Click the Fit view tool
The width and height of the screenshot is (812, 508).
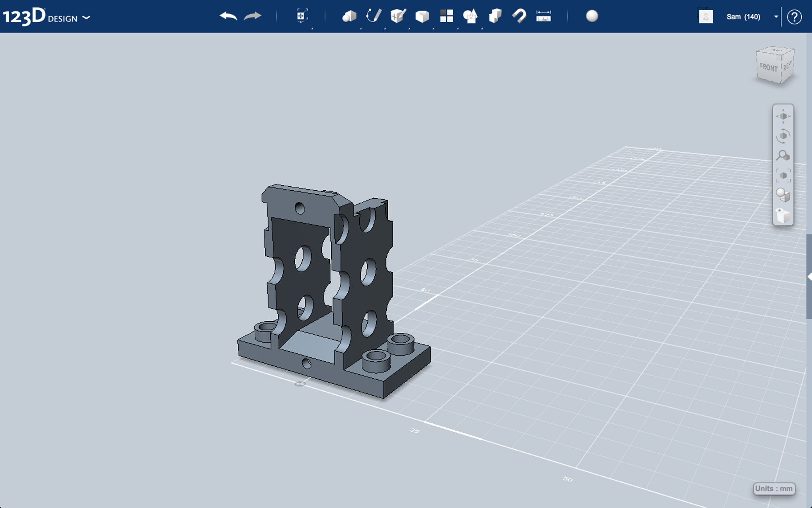783,175
